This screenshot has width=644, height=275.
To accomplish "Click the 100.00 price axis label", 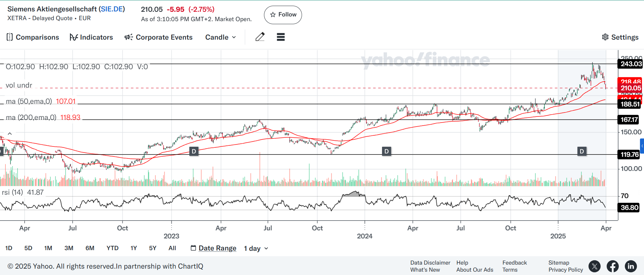I will click(631, 169).
